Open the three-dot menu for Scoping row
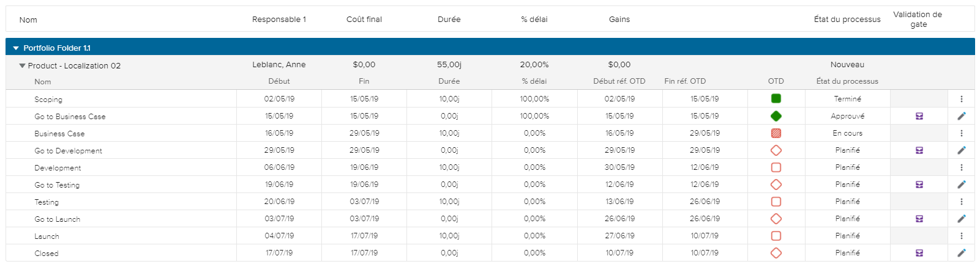Screen dimensions: 980x267 coord(961,99)
